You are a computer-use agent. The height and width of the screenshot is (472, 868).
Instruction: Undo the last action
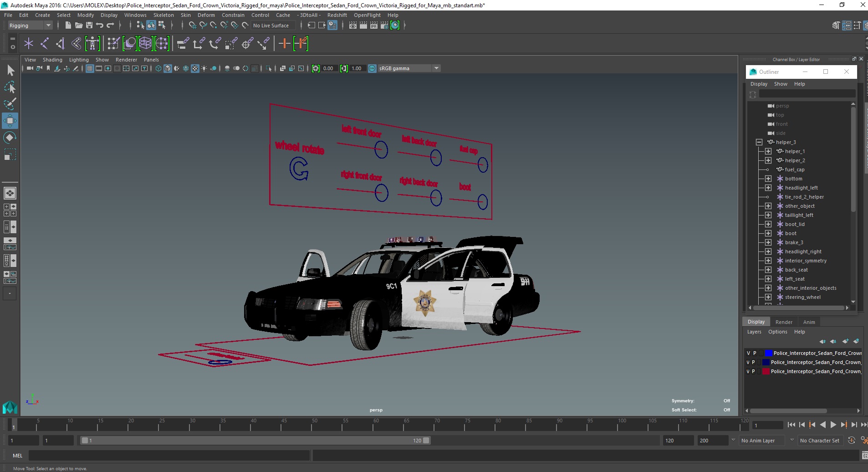coord(100,26)
